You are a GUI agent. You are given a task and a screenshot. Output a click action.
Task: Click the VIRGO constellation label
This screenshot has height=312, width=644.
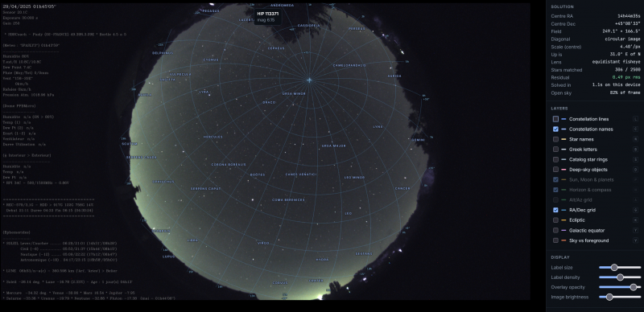click(x=263, y=243)
